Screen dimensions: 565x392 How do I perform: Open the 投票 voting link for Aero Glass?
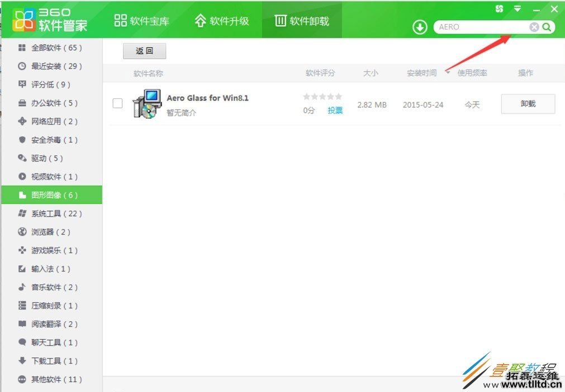pos(335,110)
